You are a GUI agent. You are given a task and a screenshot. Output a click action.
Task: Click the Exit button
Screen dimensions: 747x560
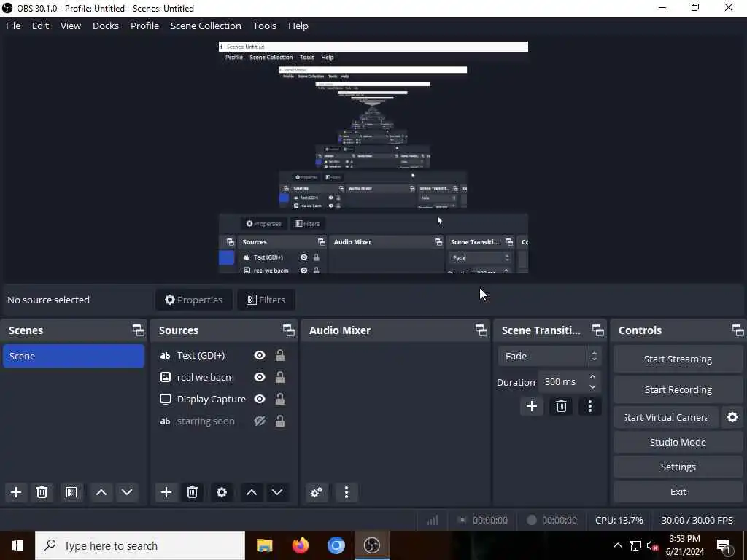tap(678, 491)
